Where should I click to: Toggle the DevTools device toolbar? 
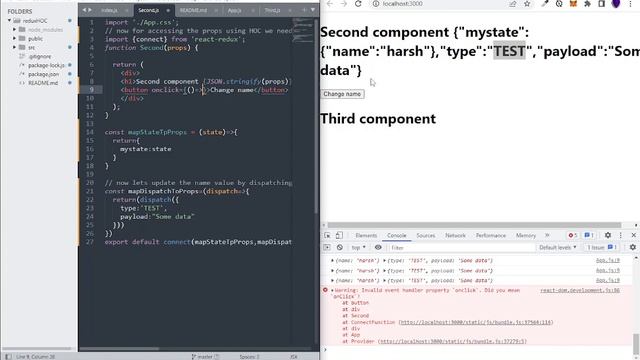tap(339, 235)
